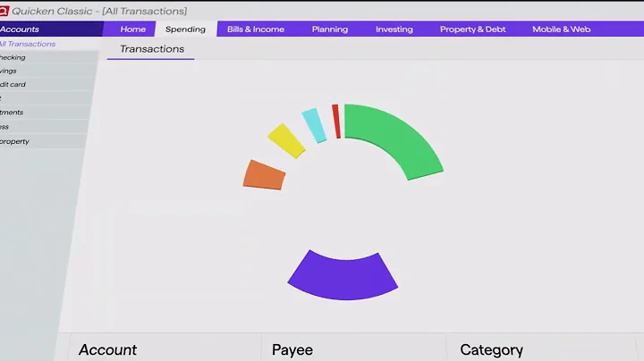Click the orange segment of the spending chart
Screen dimensions: 644x361
coord(264,175)
